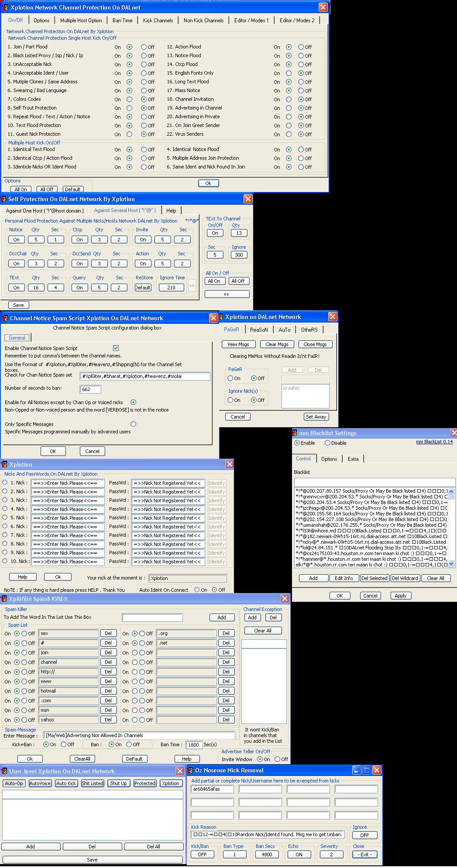Click the Oz Nosense Nick Removal title icon

click(191, 770)
